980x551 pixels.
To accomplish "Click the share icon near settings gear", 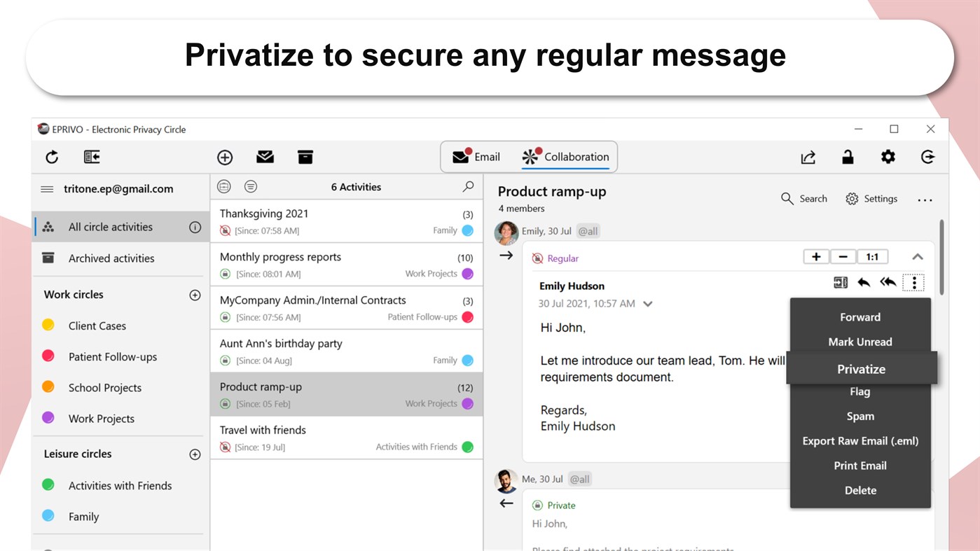I will point(808,157).
